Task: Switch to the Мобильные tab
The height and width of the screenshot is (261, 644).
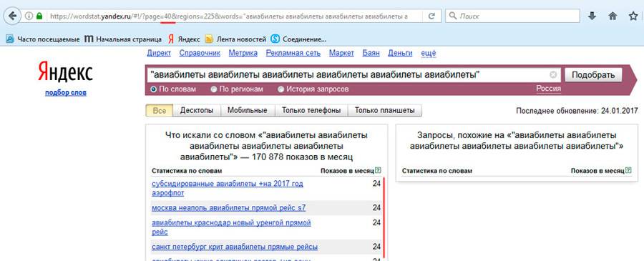Action: tap(248, 110)
